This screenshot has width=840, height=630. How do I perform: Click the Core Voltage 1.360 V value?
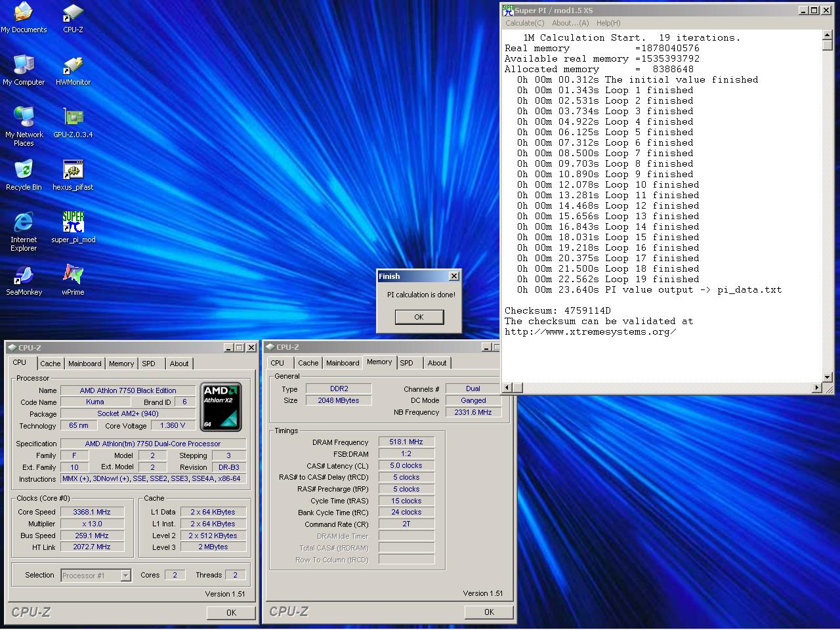pyautogui.click(x=173, y=425)
